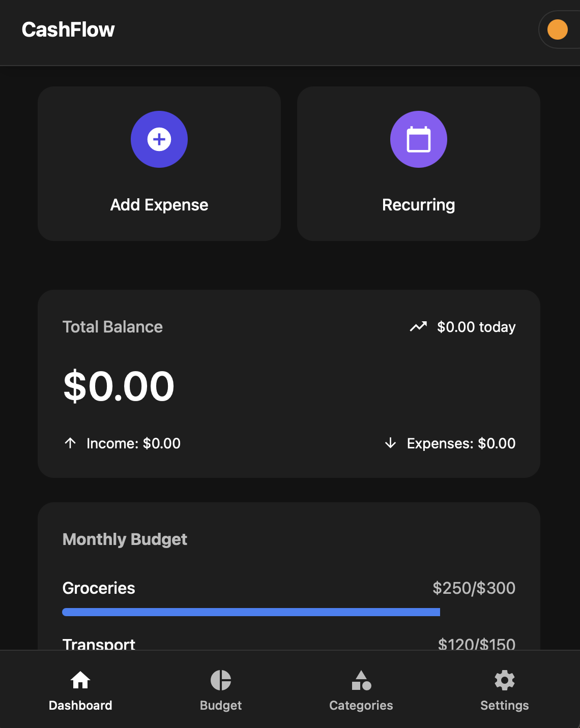The width and height of the screenshot is (580, 728).
Task: Click the Budget pie chart icon
Action: (x=221, y=680)
